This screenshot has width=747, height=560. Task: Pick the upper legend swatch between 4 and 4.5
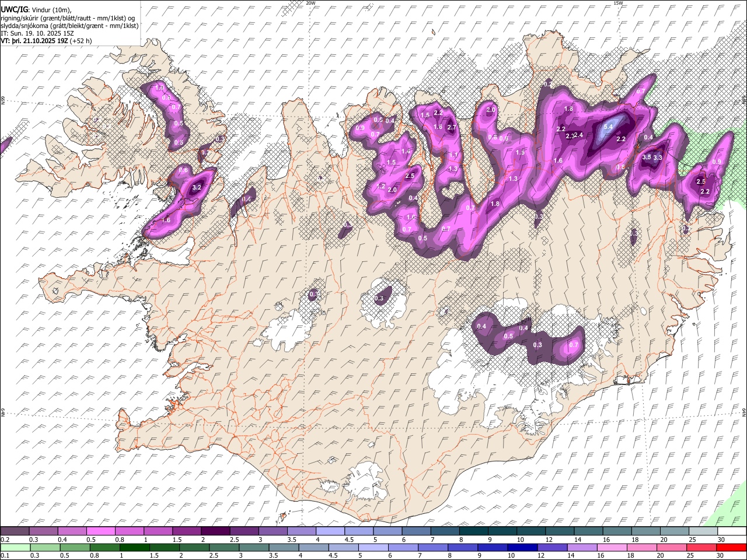(x=330, y=531)
